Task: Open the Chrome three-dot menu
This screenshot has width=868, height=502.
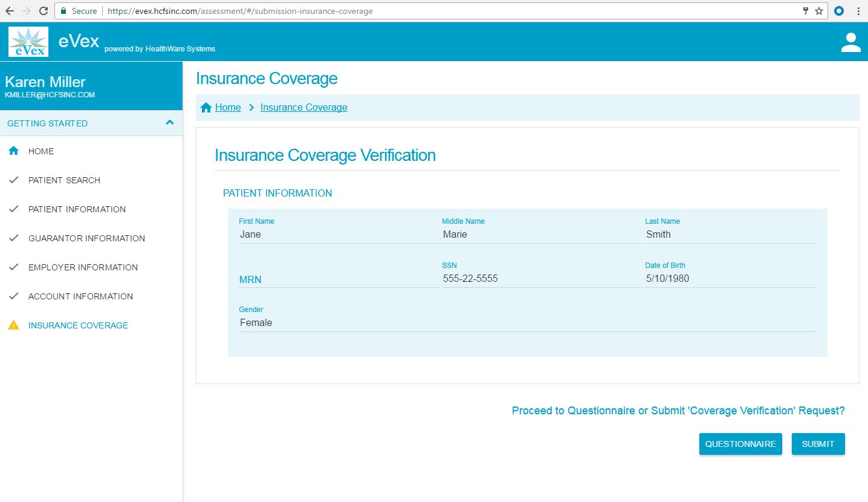Action: coord(858,11)
